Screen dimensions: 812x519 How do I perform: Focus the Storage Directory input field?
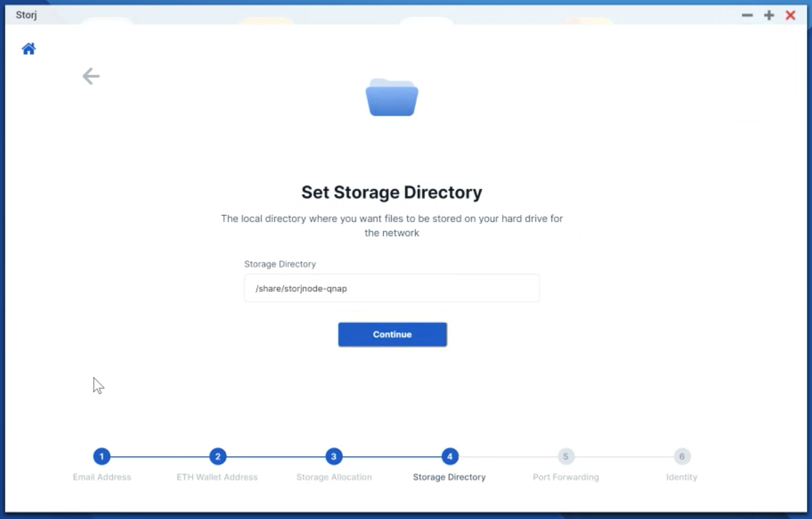click(x=392, y=288)
